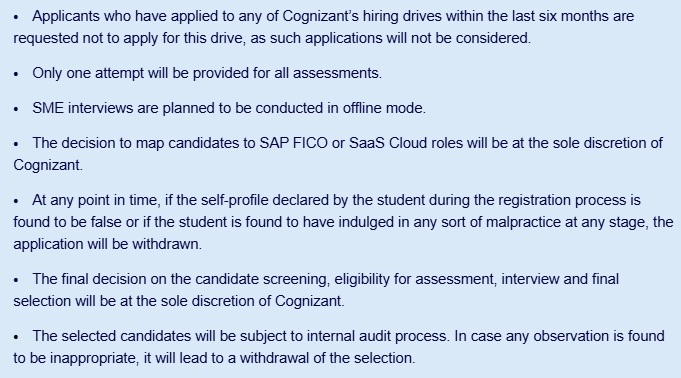
Task: Click the bullet before "Applicants who have applied"
Action: click(16, 17)
